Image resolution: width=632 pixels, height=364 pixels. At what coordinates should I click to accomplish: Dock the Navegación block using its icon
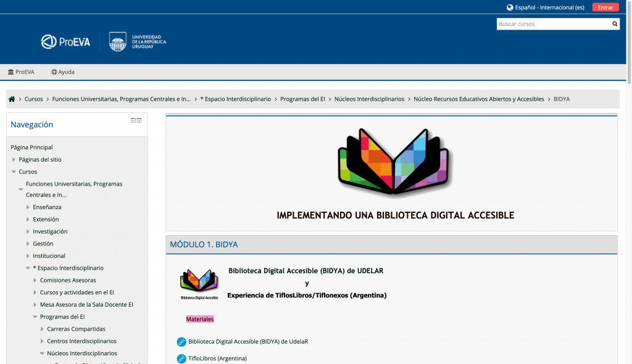click(139, 120)
